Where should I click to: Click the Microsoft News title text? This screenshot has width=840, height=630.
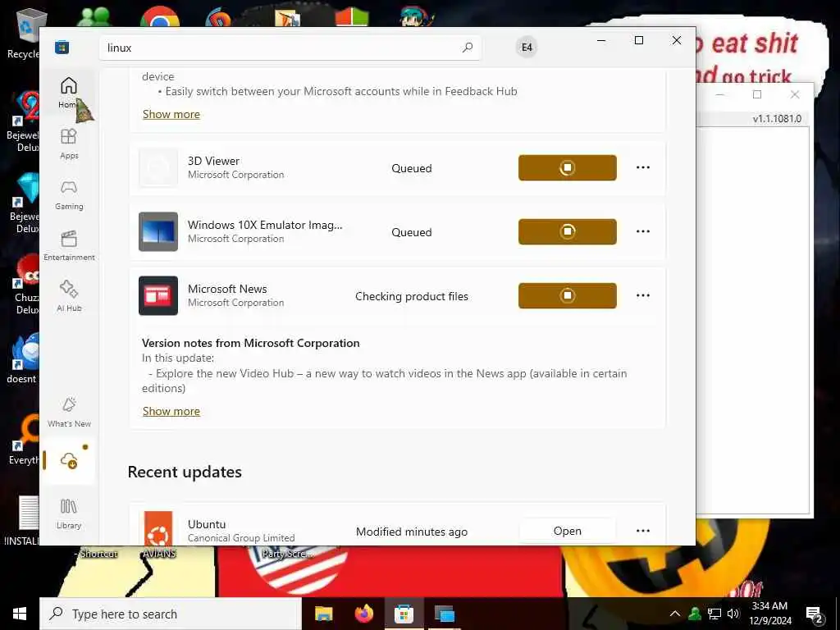227,289
